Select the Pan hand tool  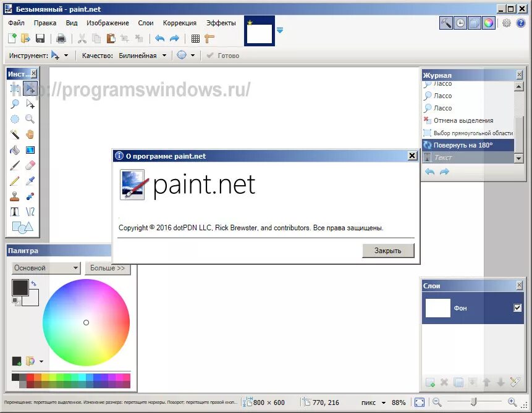coord(30,135)
